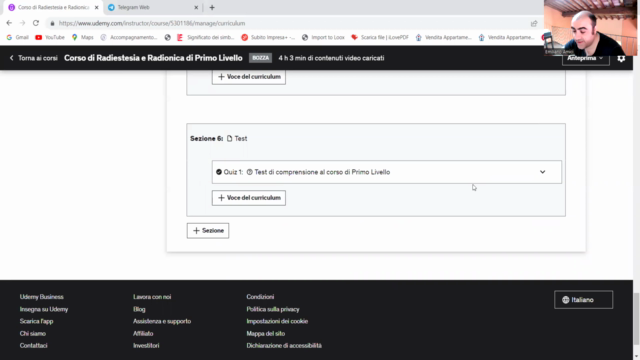Image resolution: width=640 pixels, height=360 pixels.
Task: Click Torna ai corsi back link
Action: click(33, 58)
